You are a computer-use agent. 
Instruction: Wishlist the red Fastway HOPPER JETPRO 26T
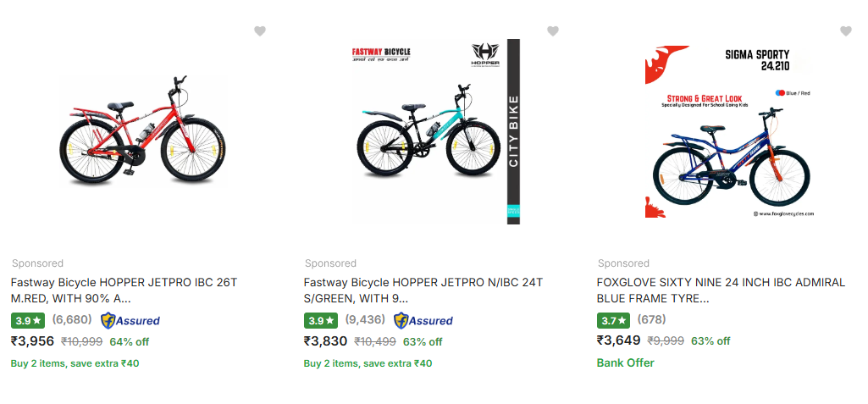(x=260, y=31)
